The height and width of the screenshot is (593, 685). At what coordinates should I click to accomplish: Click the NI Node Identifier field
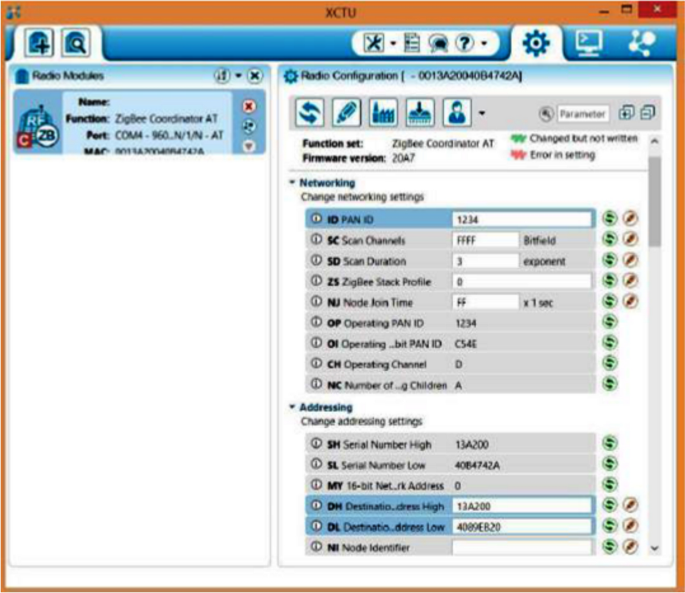522,547
